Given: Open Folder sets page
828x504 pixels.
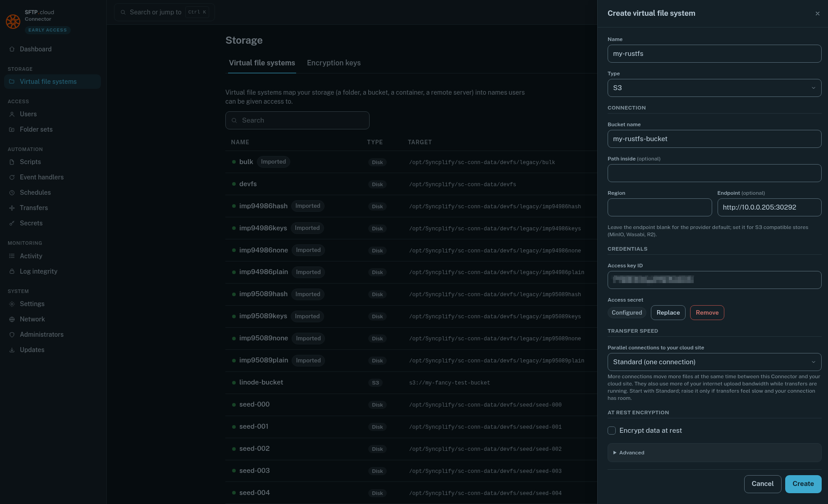Looking at the screenshot, I should (x=52, y=129).
